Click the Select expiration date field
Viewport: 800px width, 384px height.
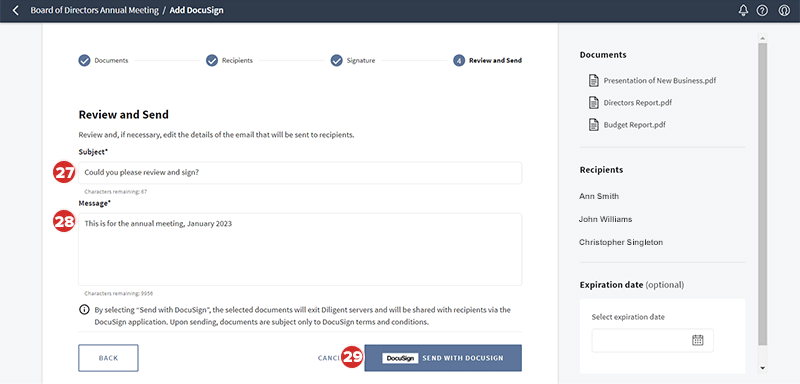point(653,340)
